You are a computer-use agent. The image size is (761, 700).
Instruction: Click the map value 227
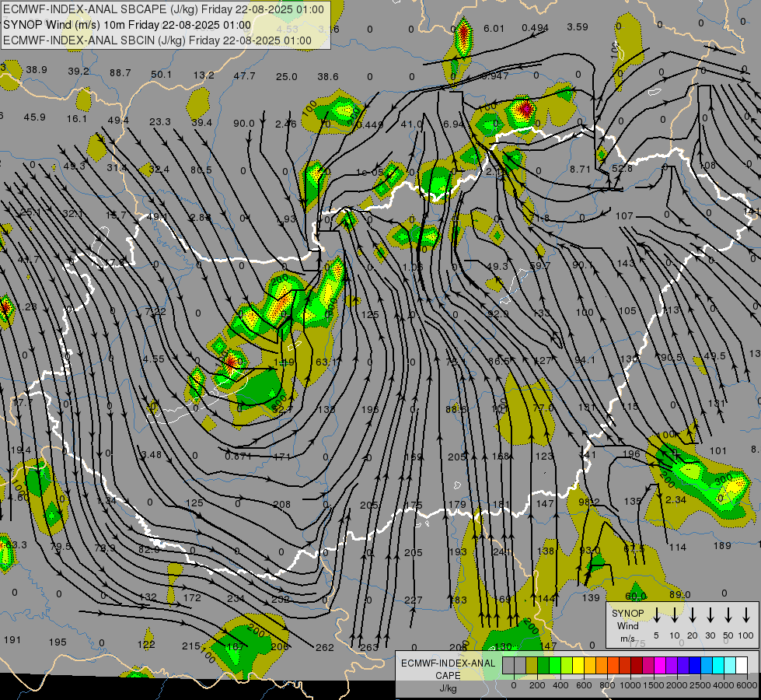tap(413, 600)
